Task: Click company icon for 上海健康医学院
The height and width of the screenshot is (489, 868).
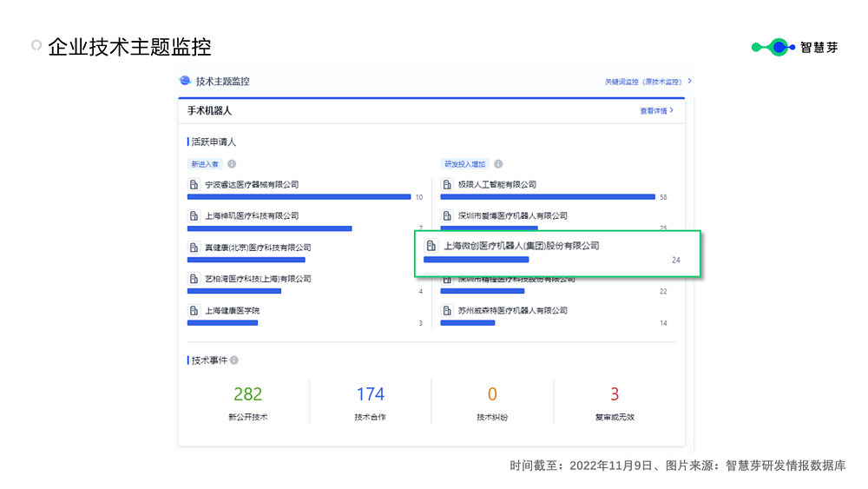Action: click(x=194, y=311)
